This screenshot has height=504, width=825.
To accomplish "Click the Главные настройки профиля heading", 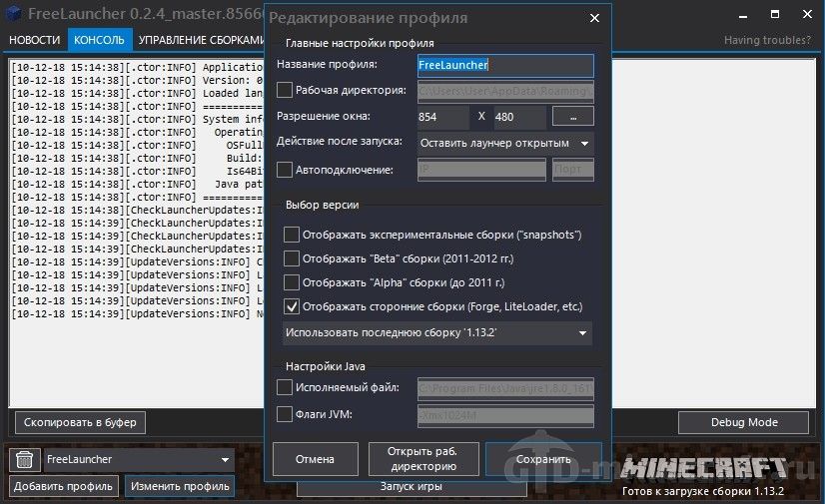I will coord(360,43).
